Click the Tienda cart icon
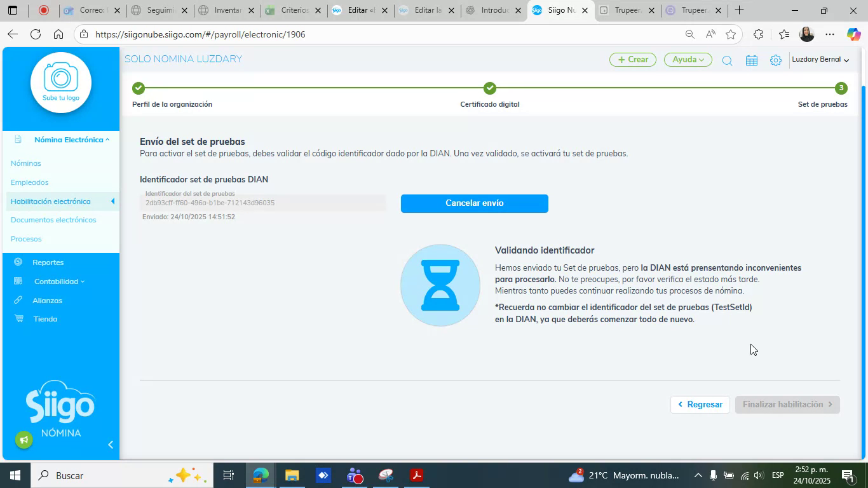 (x=18, y=318)
